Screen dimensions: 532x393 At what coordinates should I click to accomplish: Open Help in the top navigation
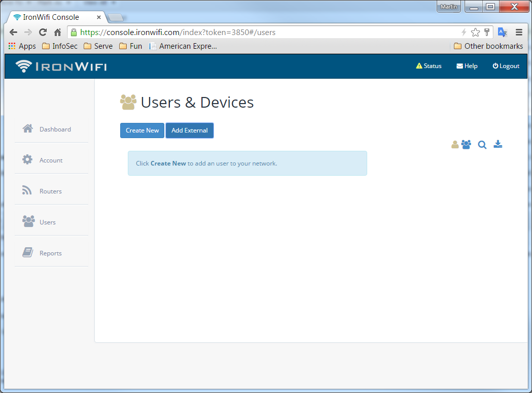467,66
